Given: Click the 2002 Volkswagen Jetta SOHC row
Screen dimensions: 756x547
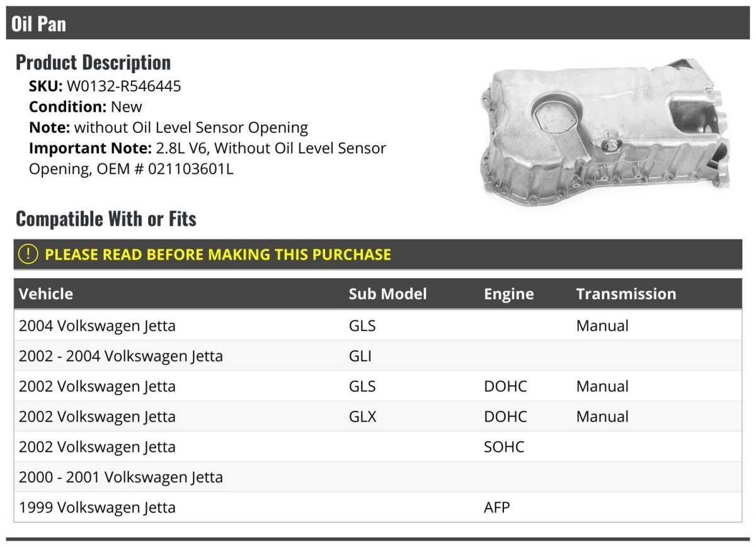Looking at the screenshot, I should coord(378,447).
